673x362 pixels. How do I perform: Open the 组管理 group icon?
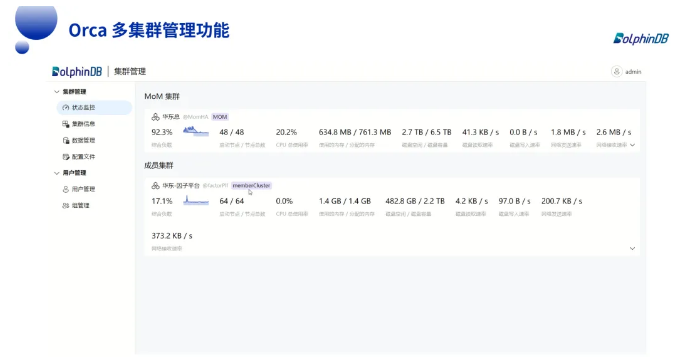(x=66, y=205)
